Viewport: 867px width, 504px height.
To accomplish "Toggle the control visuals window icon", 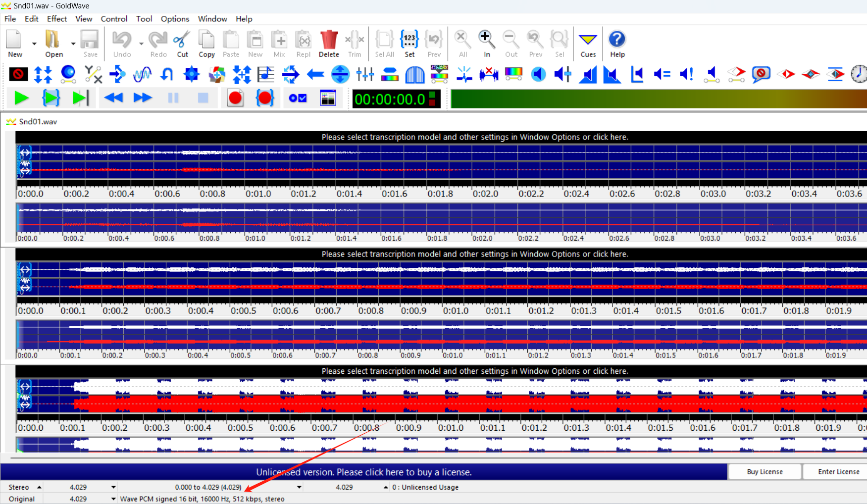I will click(x=328, y=98).
